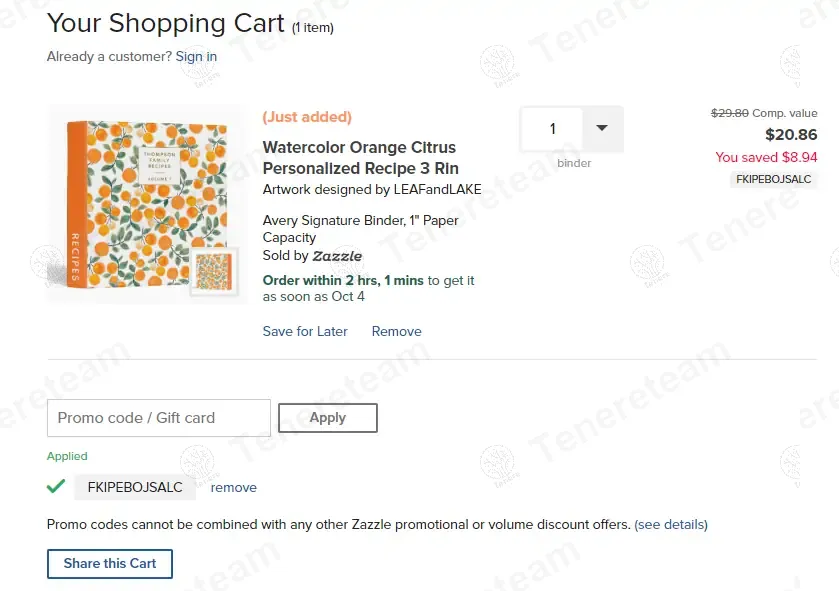
Task: Click the FKIPEBOJSALC badge under the price
Action: (772, 179)
